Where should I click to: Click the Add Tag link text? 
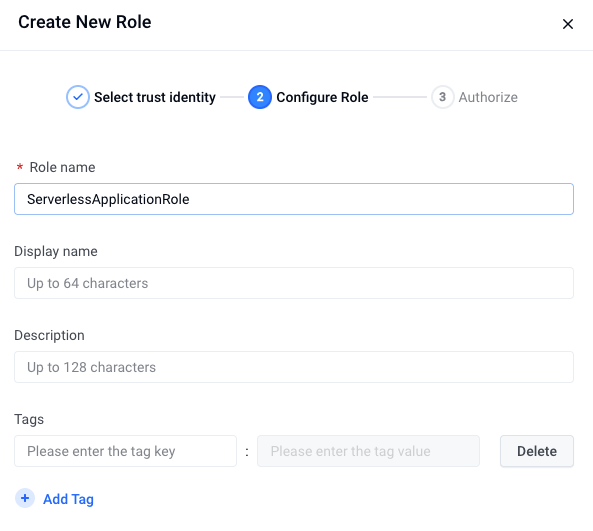(x=68, y=499)
